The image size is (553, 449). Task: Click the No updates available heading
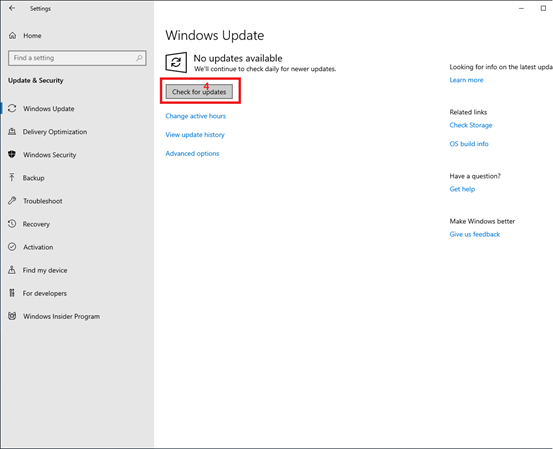tap(238, 58)
